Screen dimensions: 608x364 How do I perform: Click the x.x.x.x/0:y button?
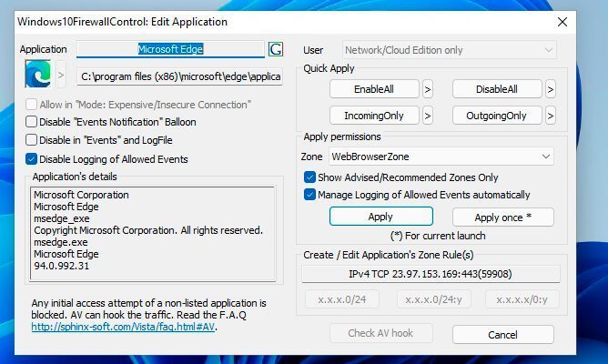[x=522, y=299]
